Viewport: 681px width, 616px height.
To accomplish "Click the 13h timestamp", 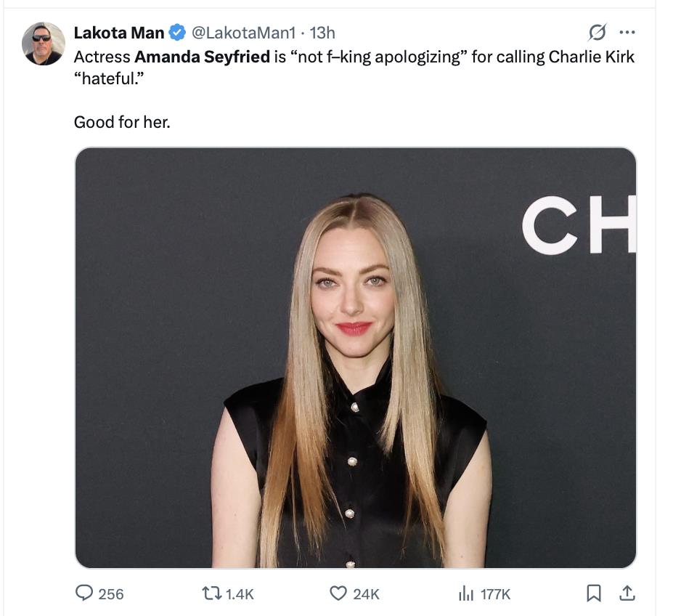I will tap(322, 33).
